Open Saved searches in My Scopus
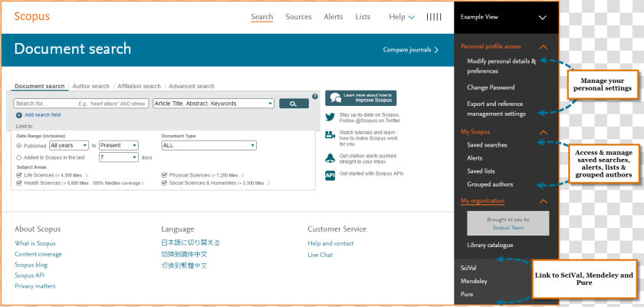Image resolution: width=644 pixels, height=307 pixels. pyautogui.click(x=487, y=145)
